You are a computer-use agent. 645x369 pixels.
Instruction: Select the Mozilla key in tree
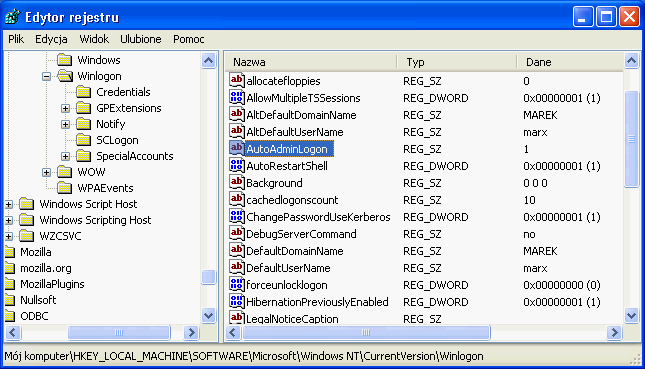tap(36, 252)
